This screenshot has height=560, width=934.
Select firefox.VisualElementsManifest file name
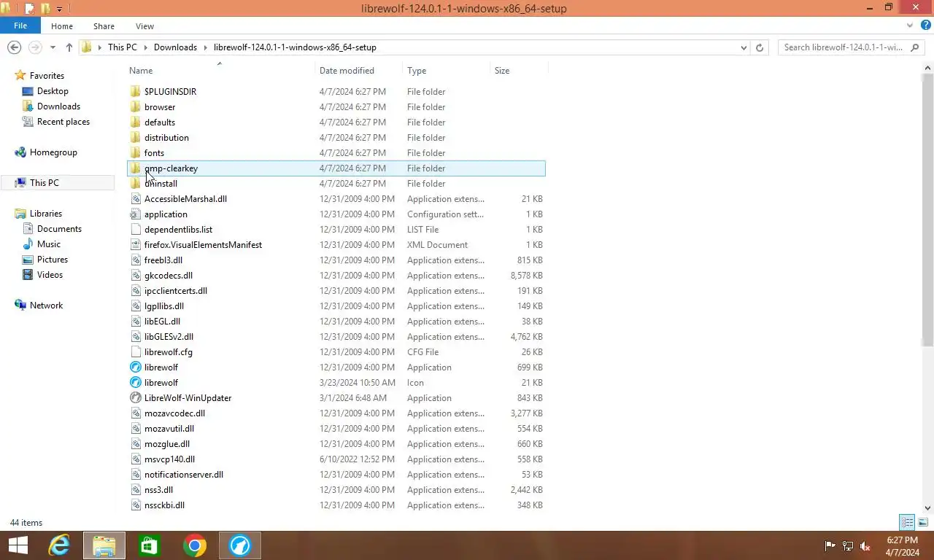click(203, 245)
